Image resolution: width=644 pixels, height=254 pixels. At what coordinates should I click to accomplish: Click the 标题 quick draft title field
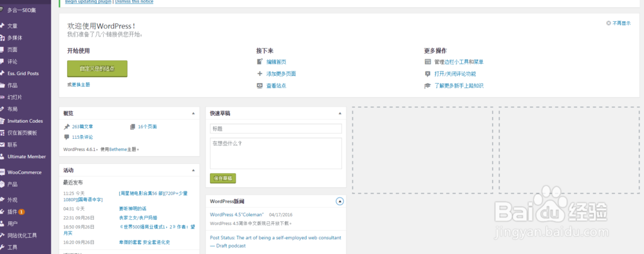tap(276, 129)
